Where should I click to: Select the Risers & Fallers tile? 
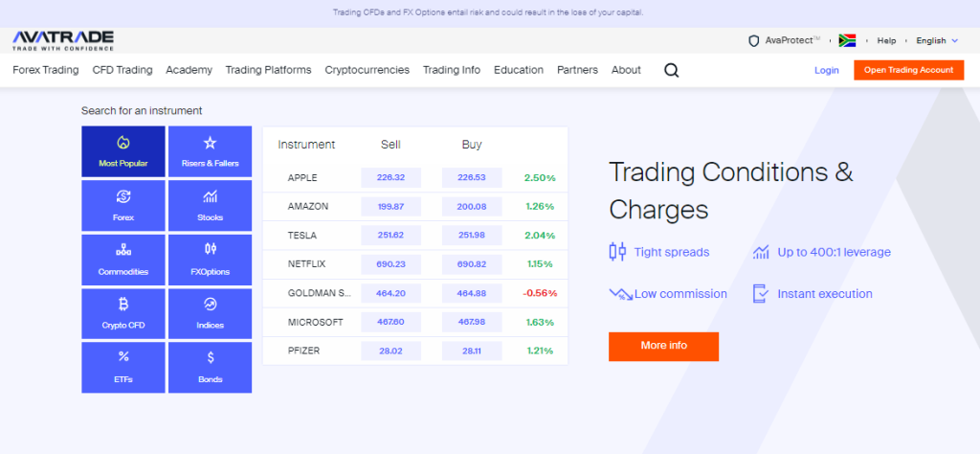[x=210, y=151]
